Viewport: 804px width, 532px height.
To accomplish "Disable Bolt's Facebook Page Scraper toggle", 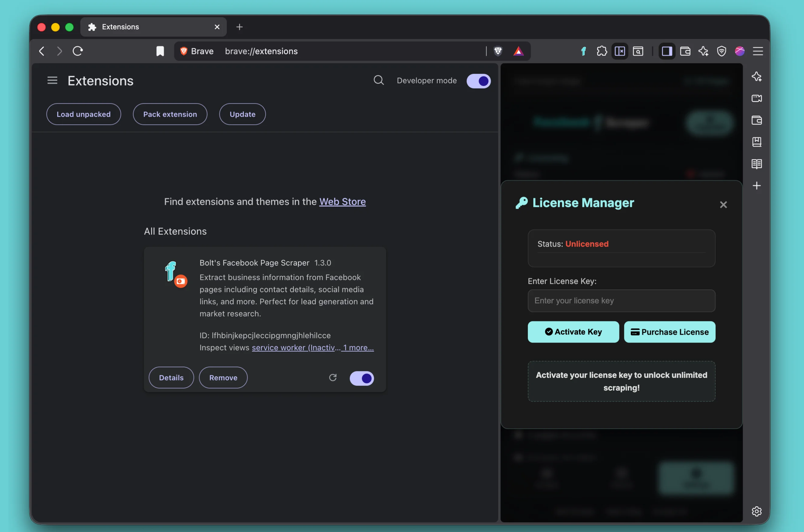I will click(x=362, y=378).
